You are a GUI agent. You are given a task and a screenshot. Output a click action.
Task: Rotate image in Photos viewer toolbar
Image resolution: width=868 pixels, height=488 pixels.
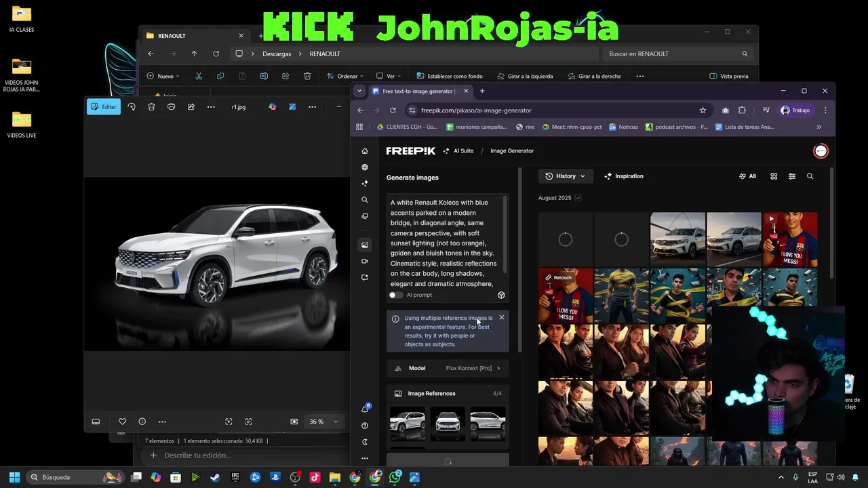click(132, 107)
